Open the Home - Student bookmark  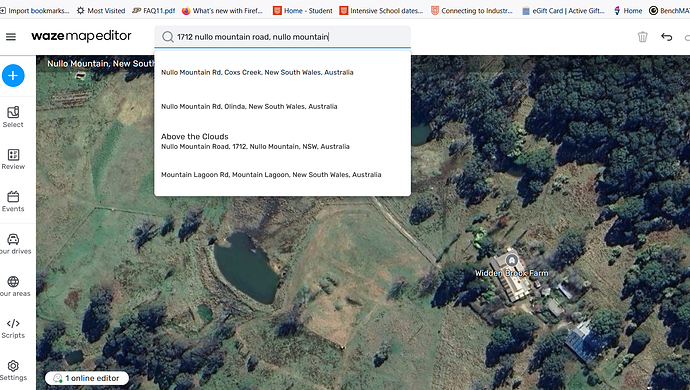303,11
